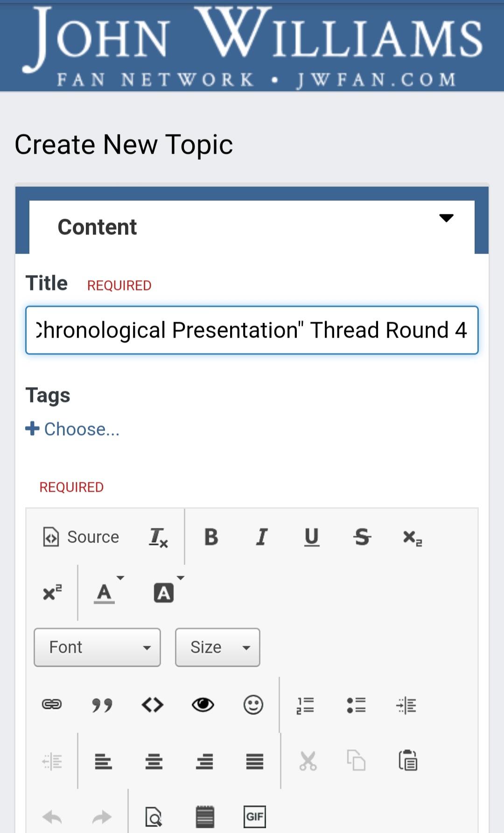Insert a spoiler with the eye icon
The width and height of the screenshot is (504, 833).
click(203, 704)
